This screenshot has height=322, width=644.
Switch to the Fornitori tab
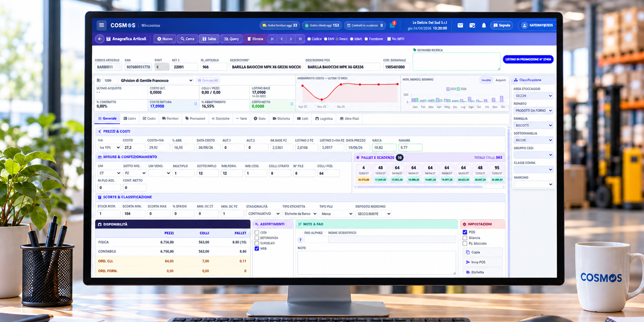[170, 119]
